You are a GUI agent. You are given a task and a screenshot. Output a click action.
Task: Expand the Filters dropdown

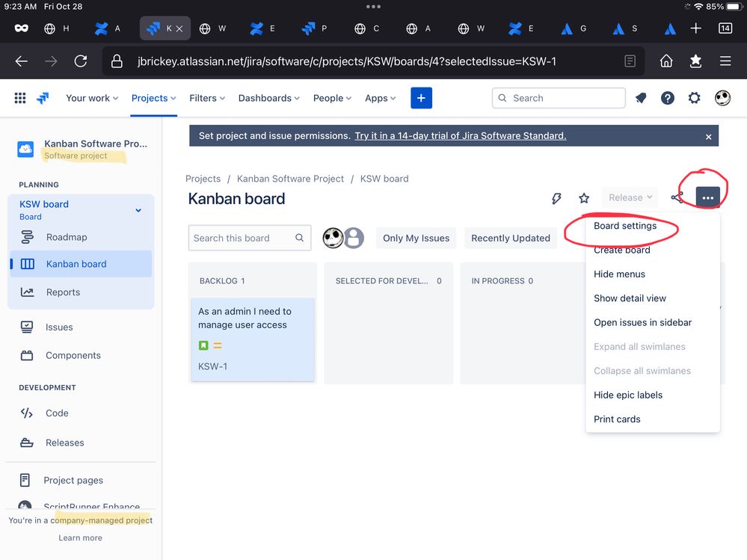click(x=207, y=98)
